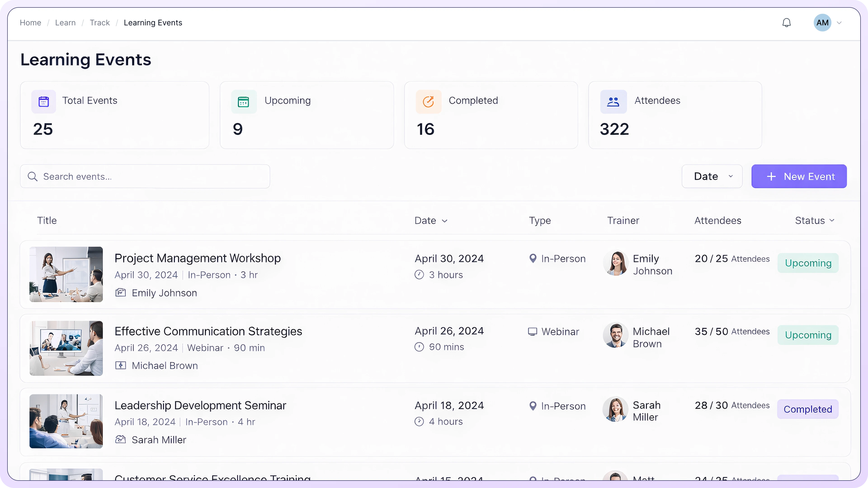Click clock icon next to 3 hours
Image resolution: width=868 pixels, height=488 pixels.
click(x=419, y=275)
